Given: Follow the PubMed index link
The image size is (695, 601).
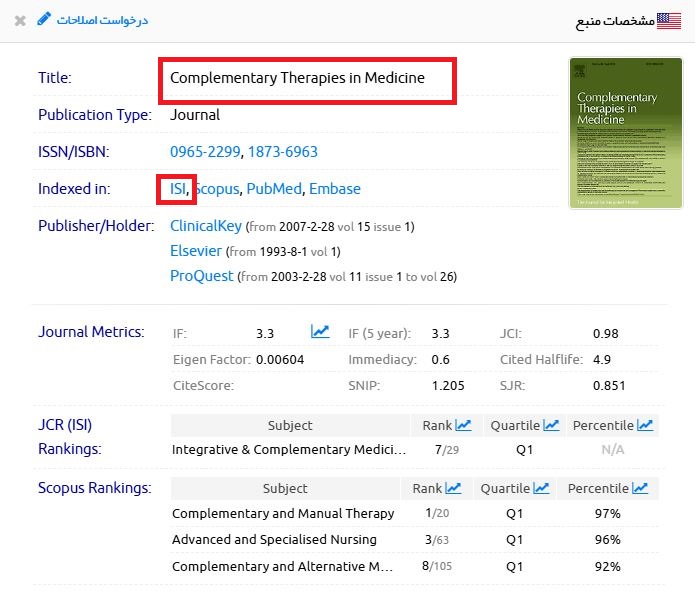Looking at the screenshot, I should point(274,189).
